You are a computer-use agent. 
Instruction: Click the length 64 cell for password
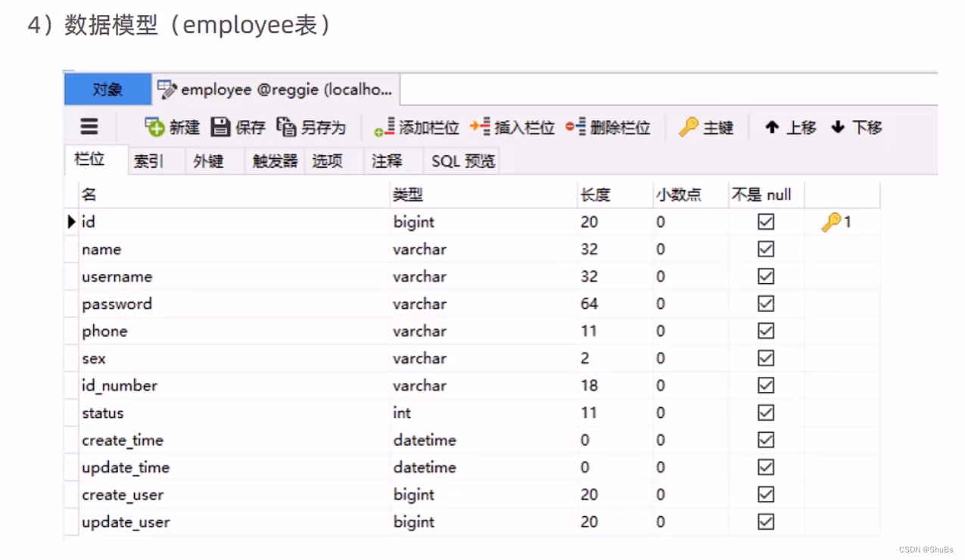tap(615, 303)
